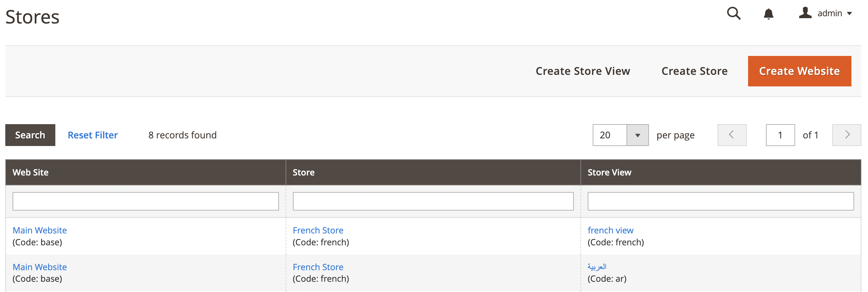Open the french view store view

(x=611, y=230)
